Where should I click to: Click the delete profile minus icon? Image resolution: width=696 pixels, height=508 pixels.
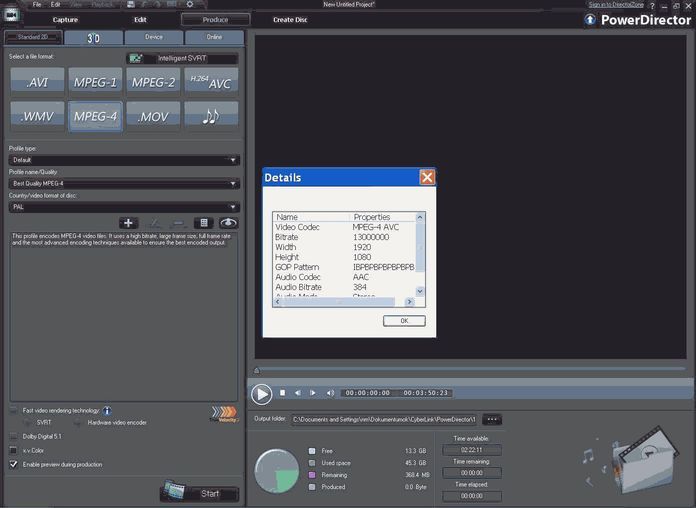point(178,223)
